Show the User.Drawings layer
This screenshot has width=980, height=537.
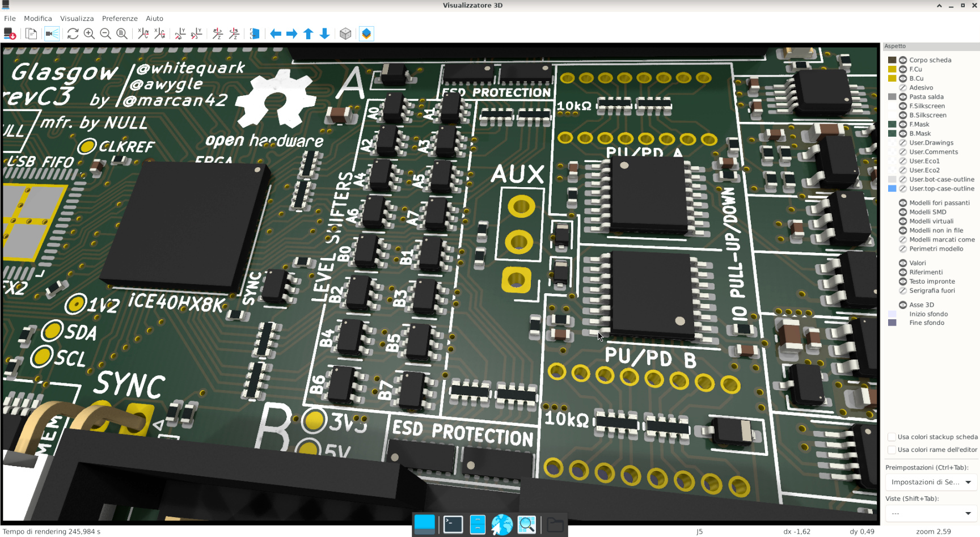[x=903, y=143]
